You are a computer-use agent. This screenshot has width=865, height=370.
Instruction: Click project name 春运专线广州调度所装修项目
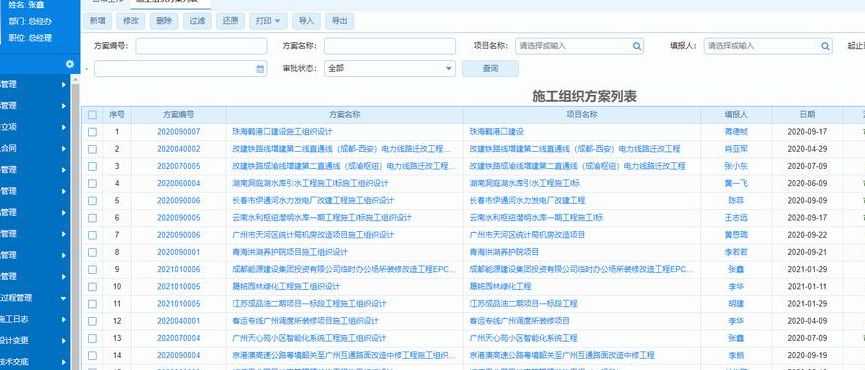click(x=519, y=321)
